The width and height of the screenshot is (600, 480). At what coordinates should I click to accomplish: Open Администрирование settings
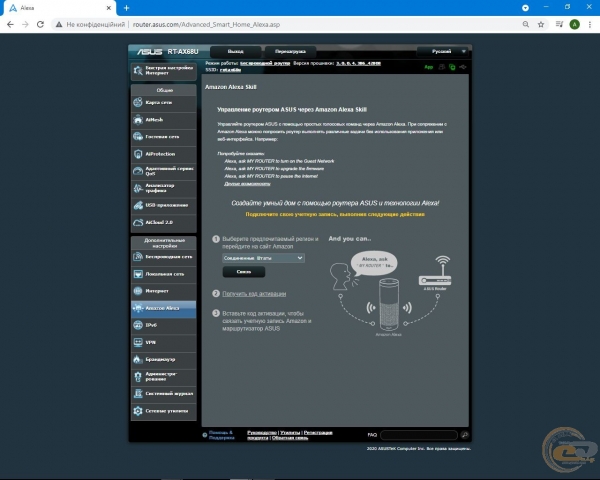pos(164,377)
